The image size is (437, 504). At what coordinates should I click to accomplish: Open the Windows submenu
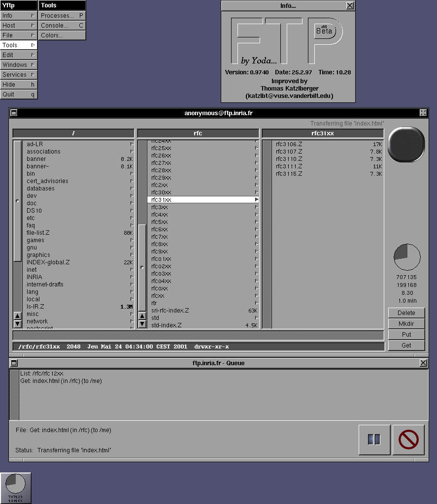[19, 65]
